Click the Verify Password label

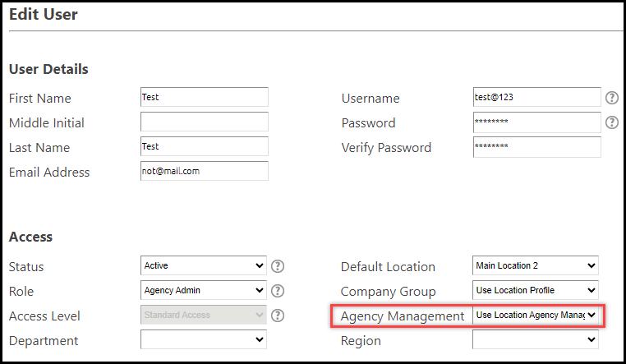[386, 148]
